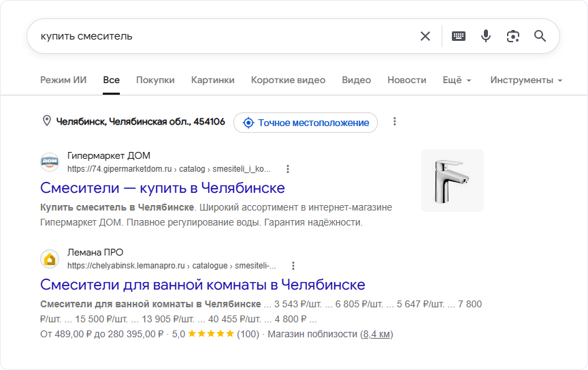Open the on-screen keyboard icon
This screenshot has height=370, width=588.
pyautogui.click(x=459, y=36)
